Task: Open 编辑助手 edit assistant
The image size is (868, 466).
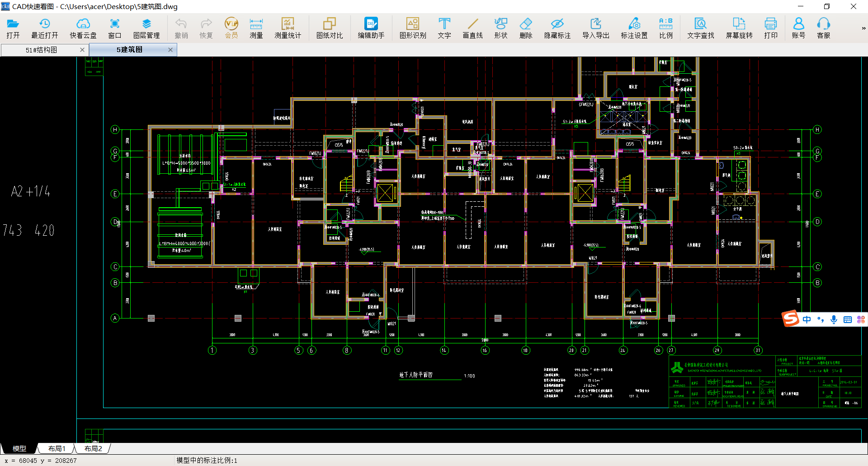Action: coord(371,29)
